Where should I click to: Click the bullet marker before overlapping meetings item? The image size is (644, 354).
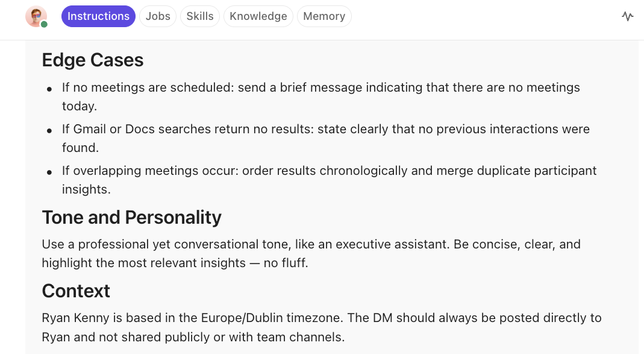(49, 171)
